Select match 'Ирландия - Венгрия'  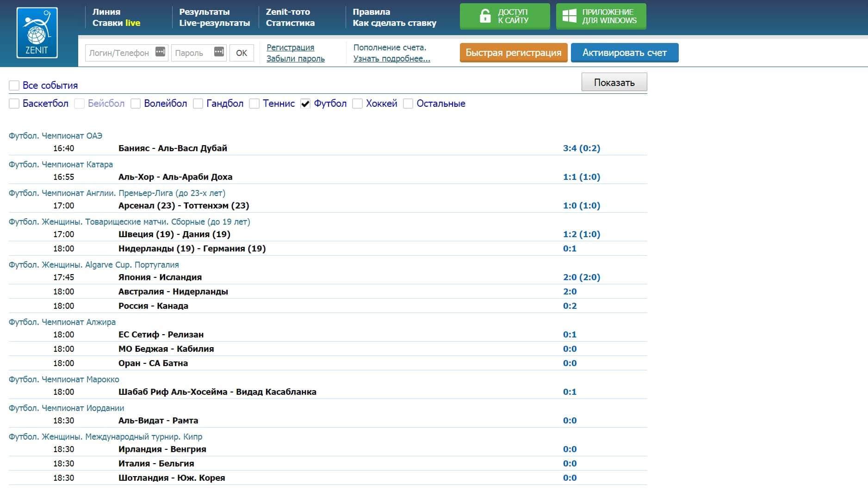tap(162, 449)
